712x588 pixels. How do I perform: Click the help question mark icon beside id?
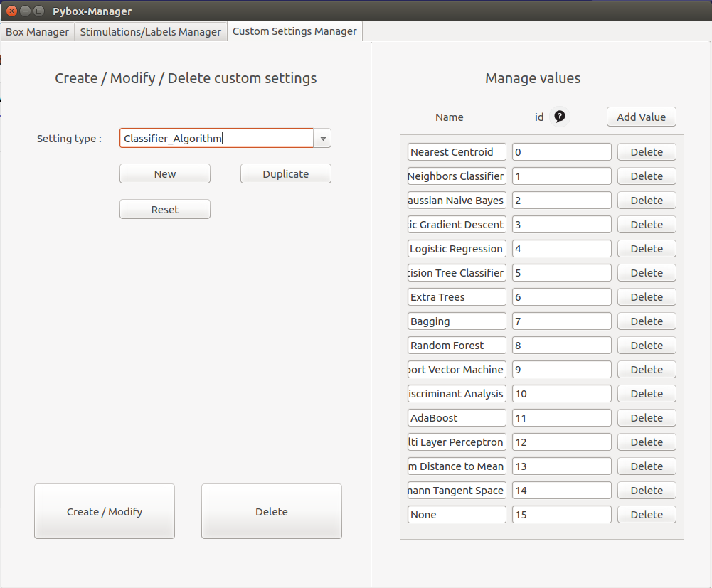560,117
